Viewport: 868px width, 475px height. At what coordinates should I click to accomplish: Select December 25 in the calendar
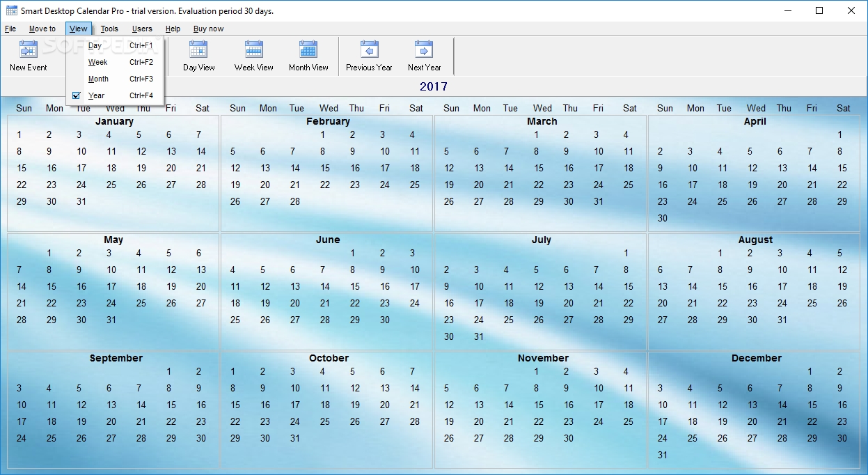(693, 438)
